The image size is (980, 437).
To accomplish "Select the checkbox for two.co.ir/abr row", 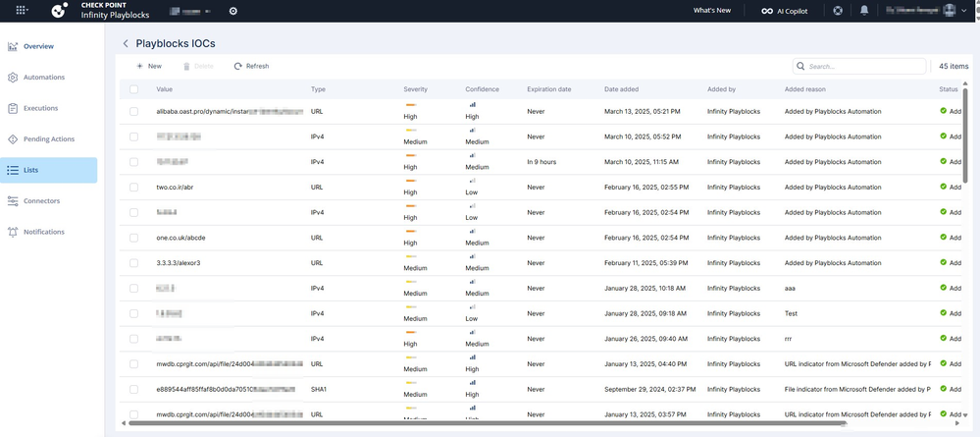I will click(x=134, y=187).
